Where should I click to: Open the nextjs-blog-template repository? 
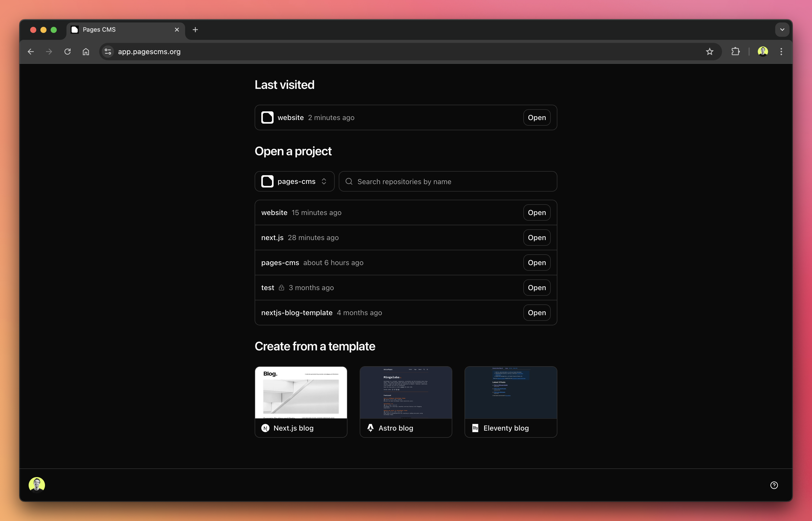coord(536,313)
